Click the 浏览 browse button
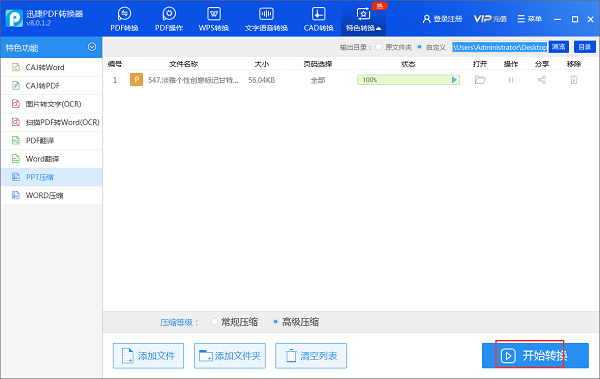Screen dimensions: 600x379 tap(559, 47)
